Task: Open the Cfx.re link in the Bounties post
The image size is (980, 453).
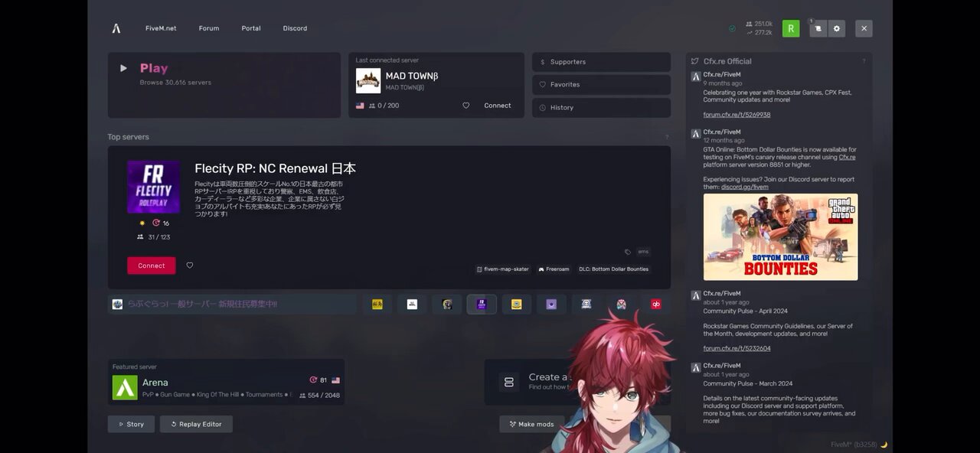Action: pyautogui.click(x=847, y=157)
